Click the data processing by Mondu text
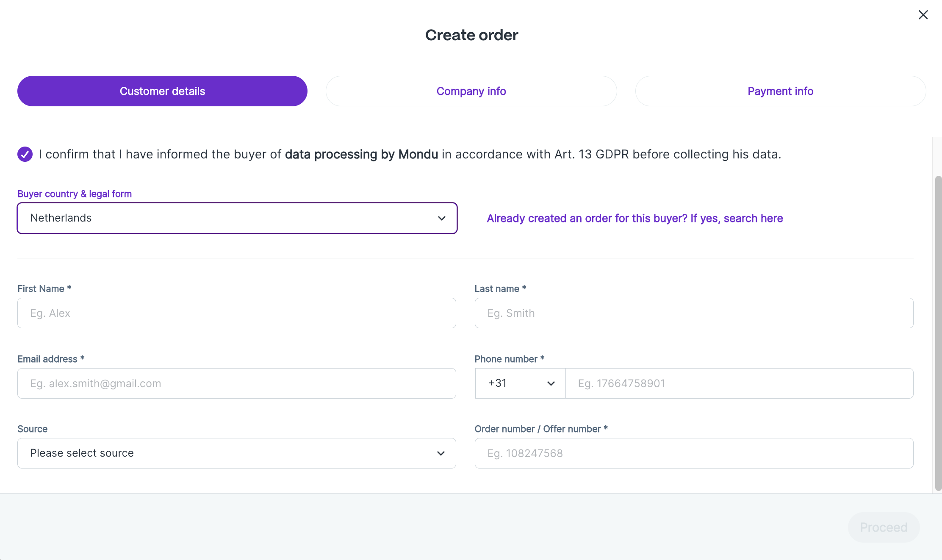Screen dimensions: 942x560 pos(361,154)
